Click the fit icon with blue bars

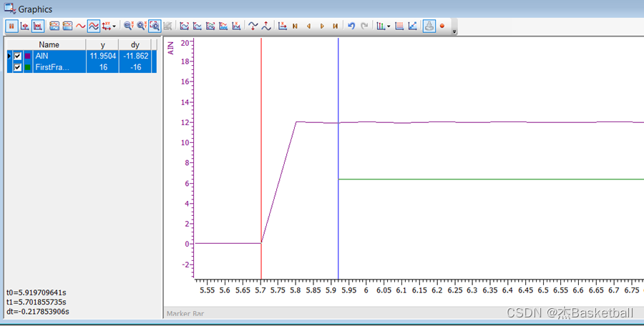223,26
